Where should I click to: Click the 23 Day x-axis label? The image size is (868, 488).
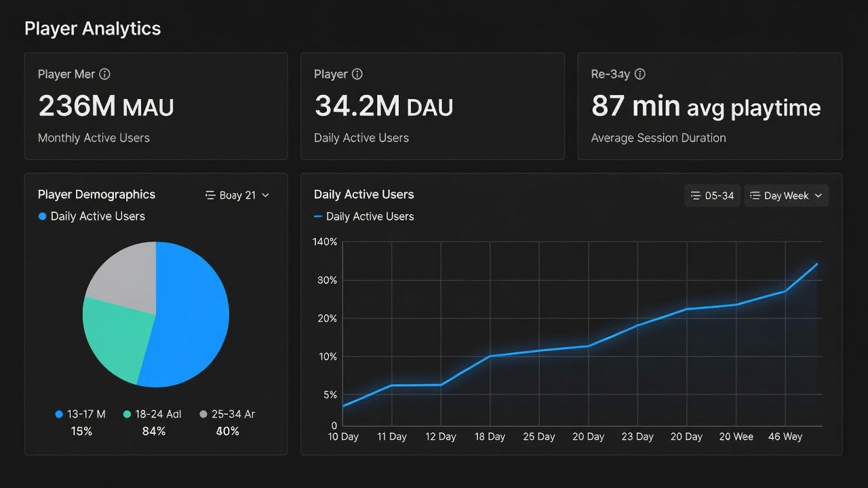637,436
